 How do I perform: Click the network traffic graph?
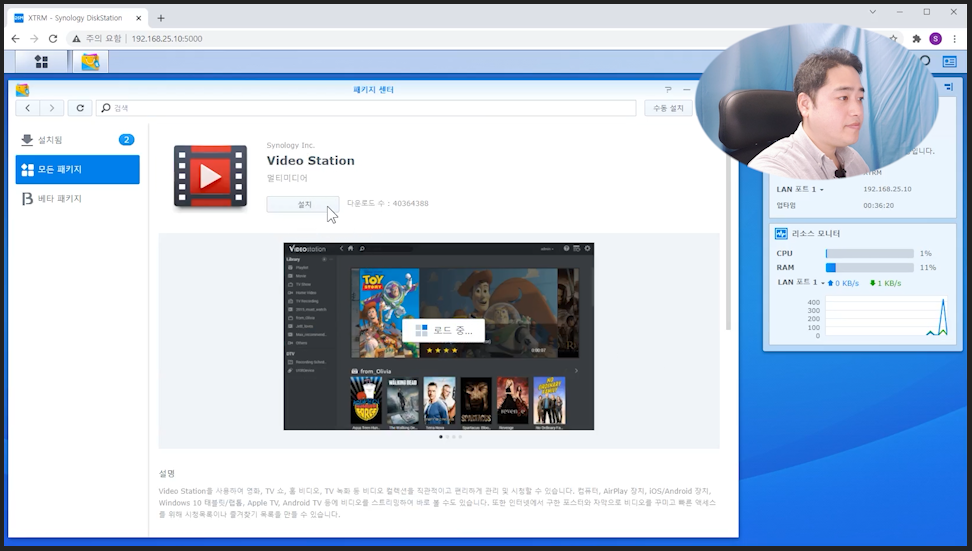click(x=886, y=317)
